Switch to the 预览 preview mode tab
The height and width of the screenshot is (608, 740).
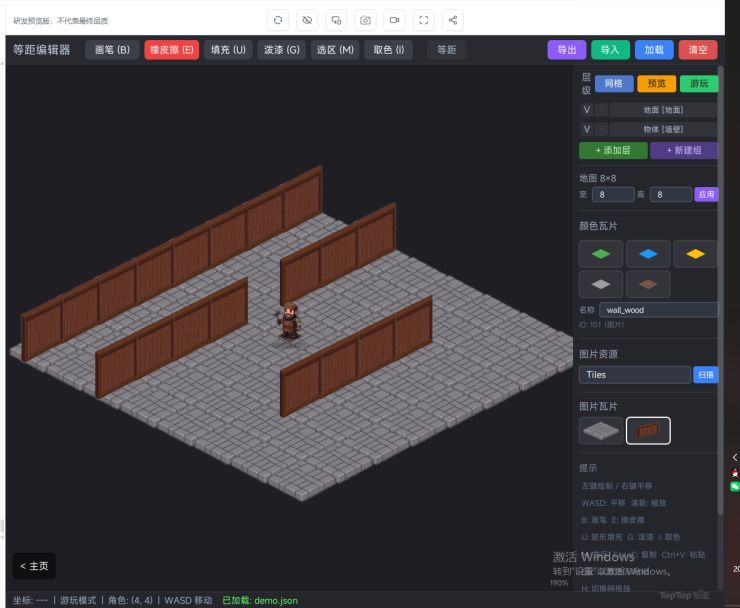click(656, 84)
